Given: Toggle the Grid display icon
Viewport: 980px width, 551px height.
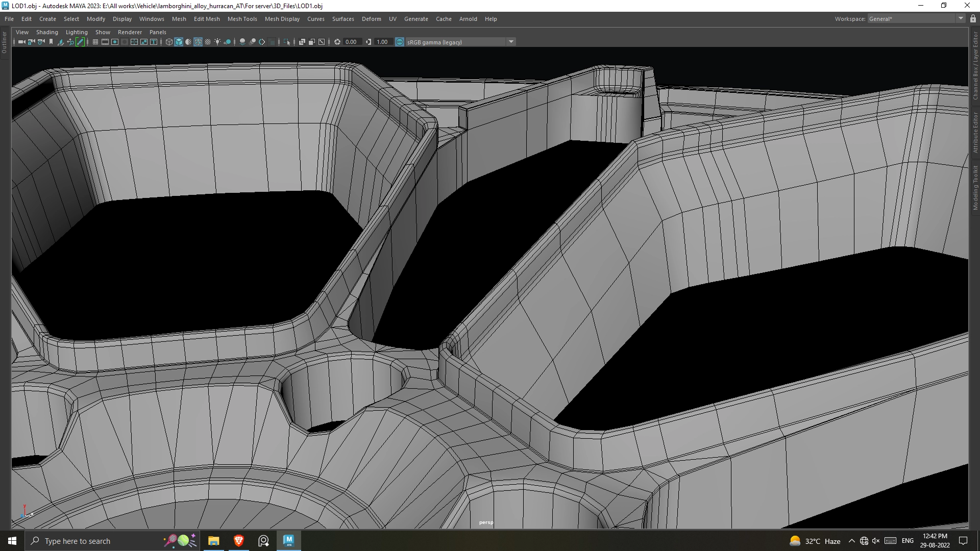Looking at the screenshot, I should (x=95, y=42).
